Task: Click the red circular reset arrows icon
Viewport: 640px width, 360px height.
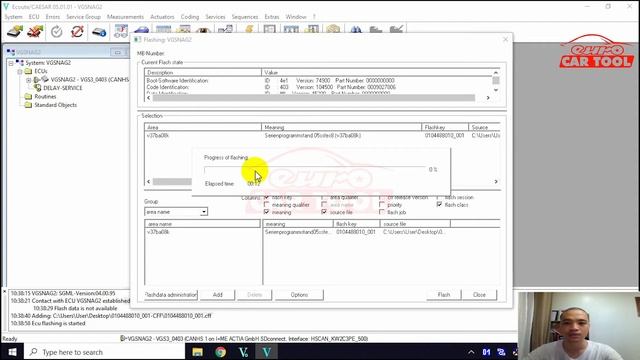Action: pos(77,31)
